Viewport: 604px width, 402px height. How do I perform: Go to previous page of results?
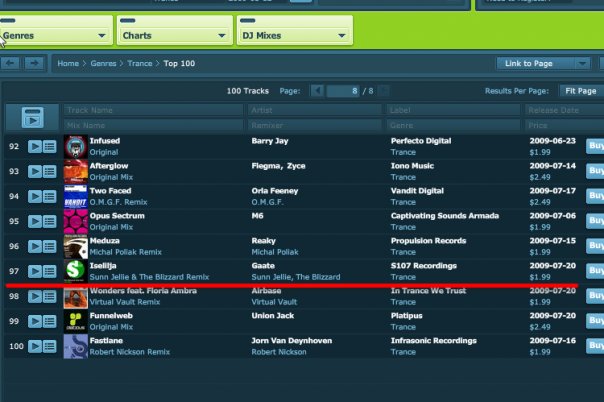(x=318, y=91)
